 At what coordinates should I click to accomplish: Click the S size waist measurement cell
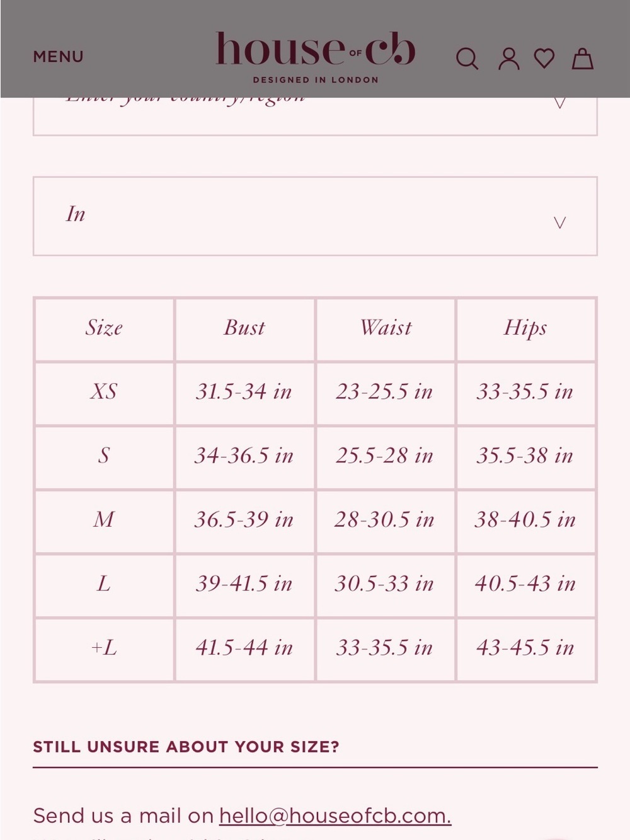385,456
